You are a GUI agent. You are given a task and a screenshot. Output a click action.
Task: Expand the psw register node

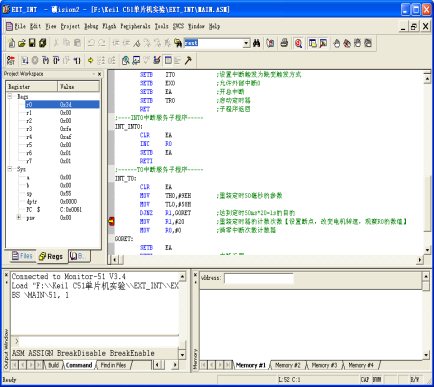click(x=19, y=217)
